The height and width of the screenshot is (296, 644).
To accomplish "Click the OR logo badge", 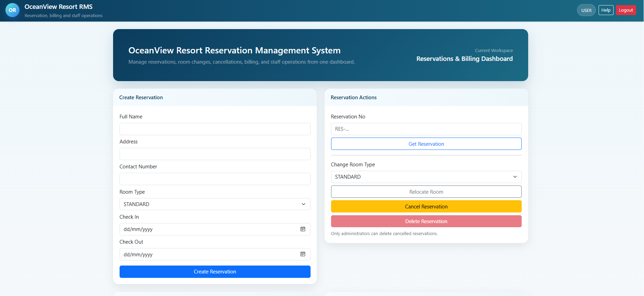I will tap(12, 10).
